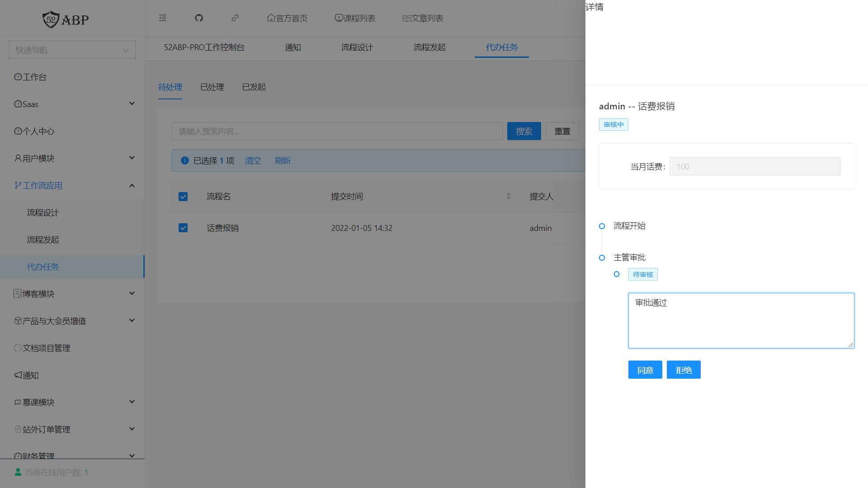Click the GitHub icon in top bar
The height and width of the screenshot is (488, 868).
pyautogui.click(x=199, y=18)
